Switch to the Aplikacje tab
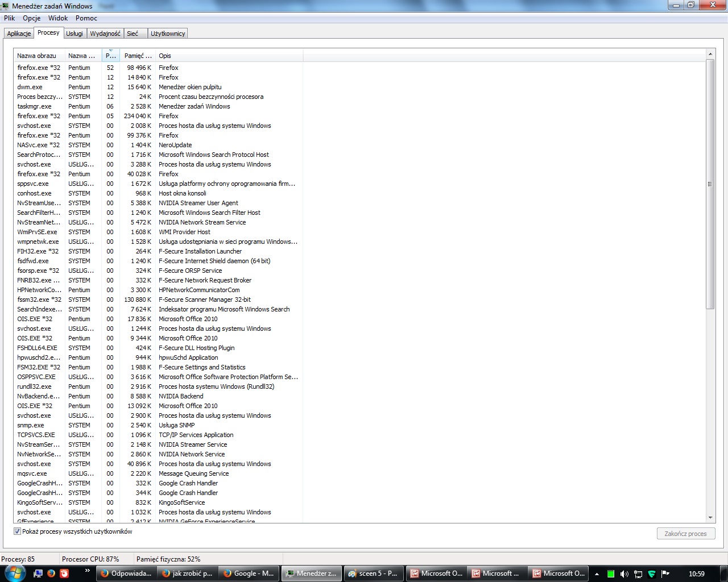This screenshot has height=582, width=728. pyautogui.click(x=19, y=34)
